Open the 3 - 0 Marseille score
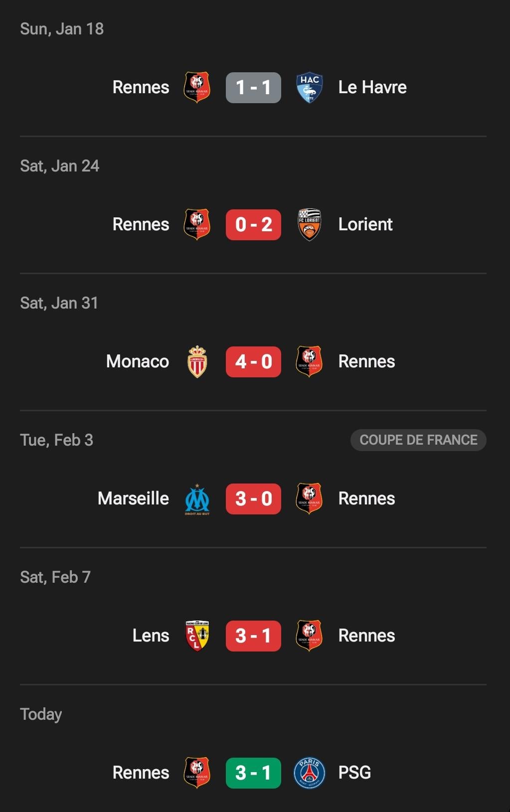 click(x=253, y=499)
